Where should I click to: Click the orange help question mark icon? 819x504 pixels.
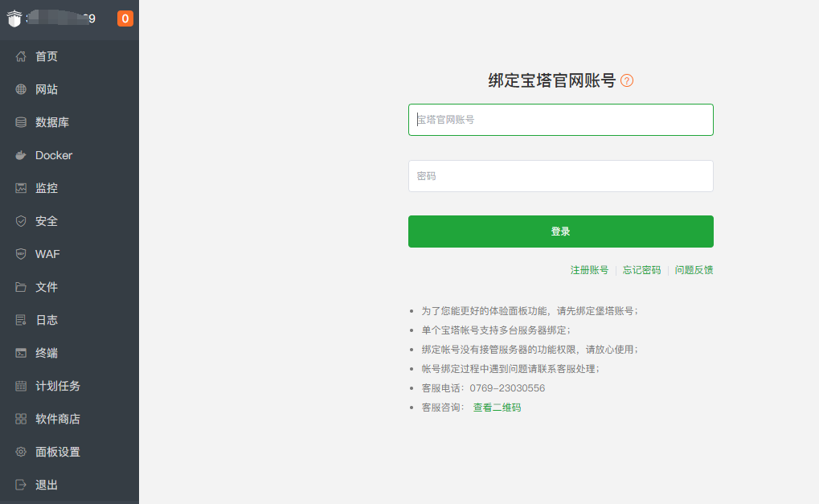coord(627,80)
